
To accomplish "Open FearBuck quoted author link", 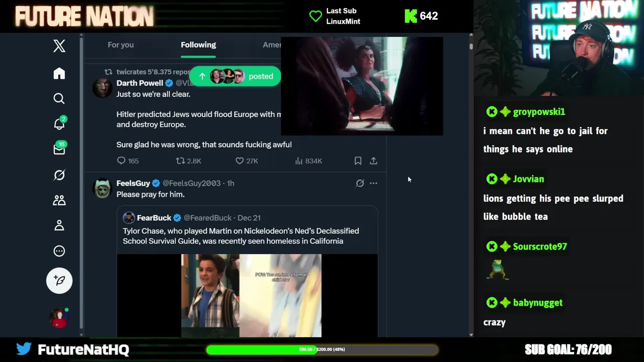I will (154, 218).
